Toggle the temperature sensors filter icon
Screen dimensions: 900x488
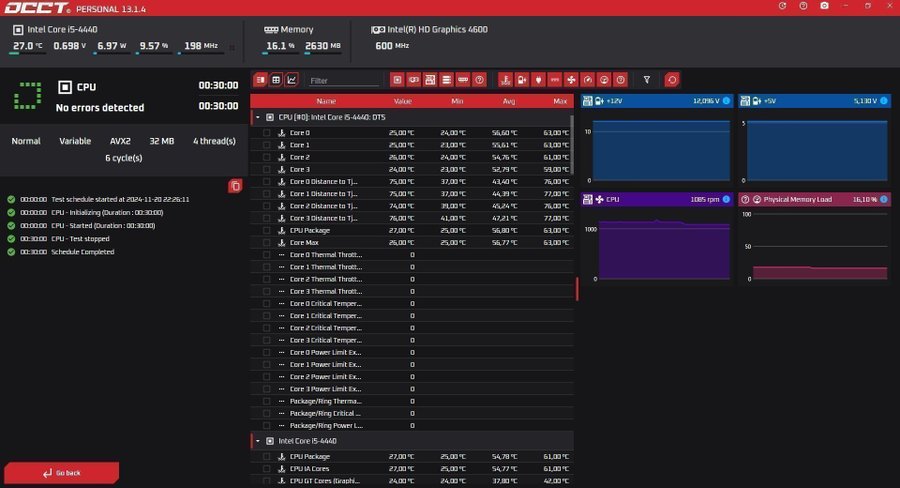505,80
